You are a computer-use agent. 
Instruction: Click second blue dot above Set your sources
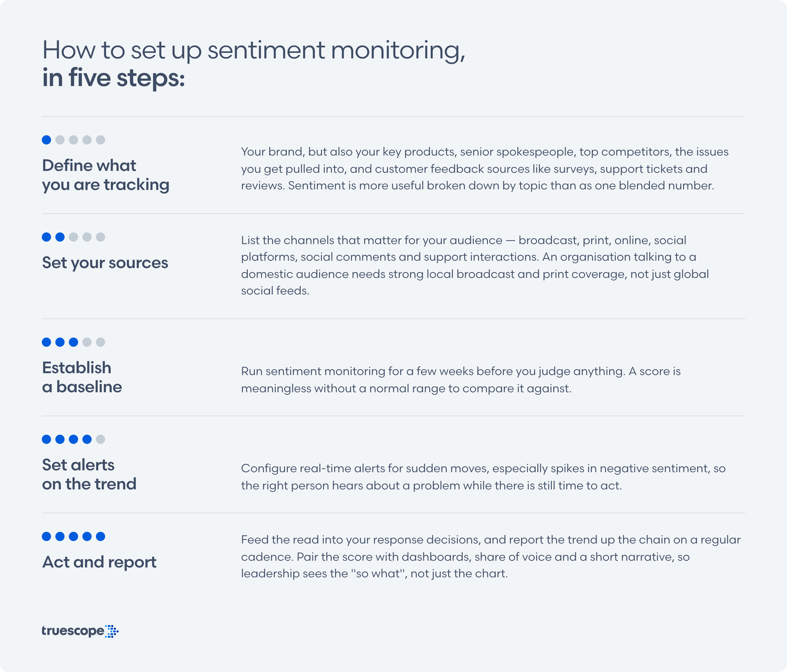[x=60, y=237]
